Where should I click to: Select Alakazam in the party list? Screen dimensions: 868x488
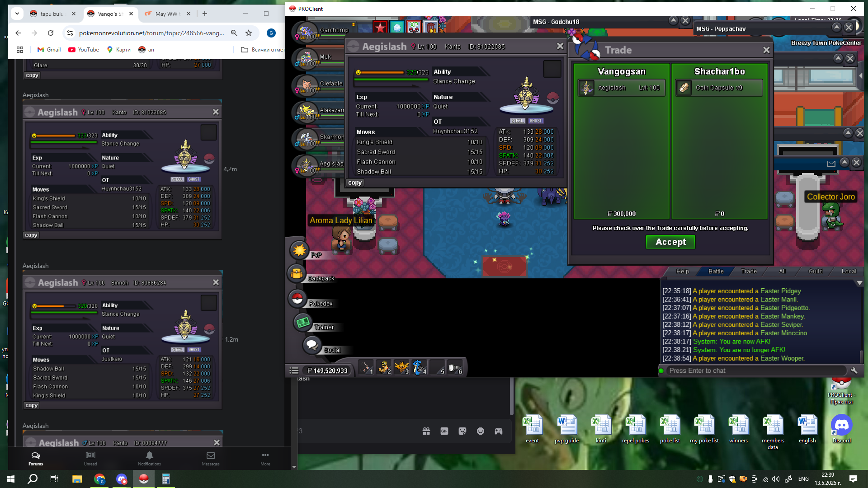pyautogui.click(x=319, y=112)
